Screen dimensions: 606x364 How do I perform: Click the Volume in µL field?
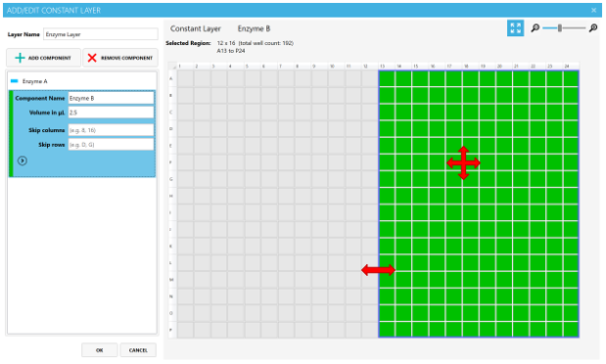111,113
